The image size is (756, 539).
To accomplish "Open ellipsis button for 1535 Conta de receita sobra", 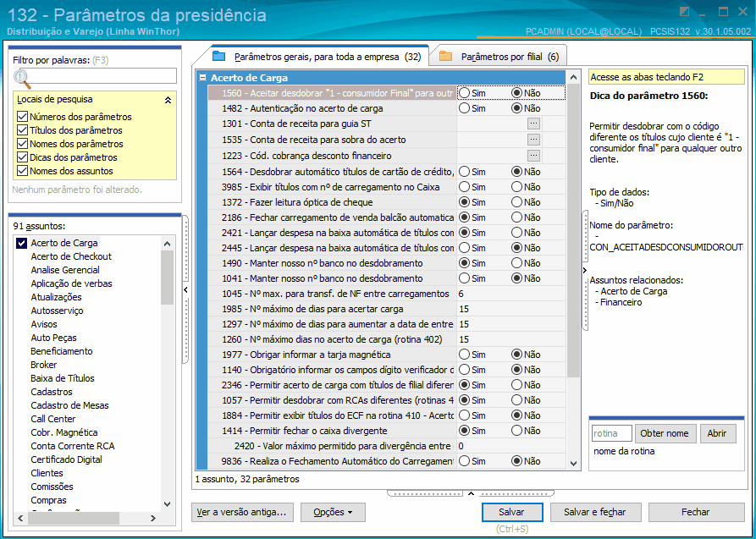I will pos(533,140).
